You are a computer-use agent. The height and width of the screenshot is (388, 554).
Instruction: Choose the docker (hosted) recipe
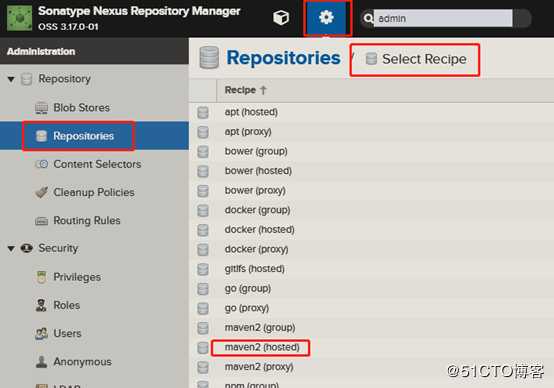[260, 230]
